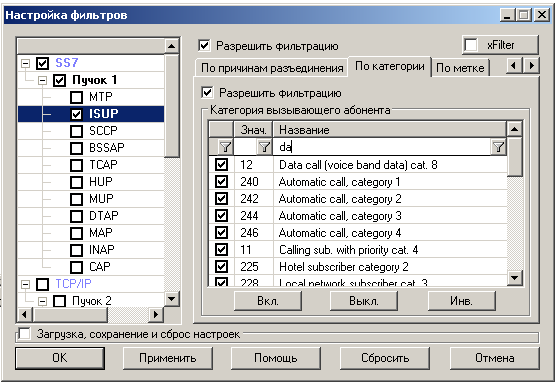Toggle Загрузка, сохранение и сброс настроек checkbox
Viewport: 555px width, 383px height.
click(24, 334)
